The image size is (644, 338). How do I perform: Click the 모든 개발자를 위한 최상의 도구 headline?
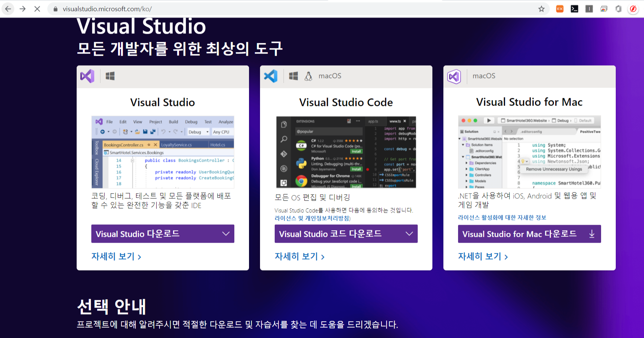(180, 49)
